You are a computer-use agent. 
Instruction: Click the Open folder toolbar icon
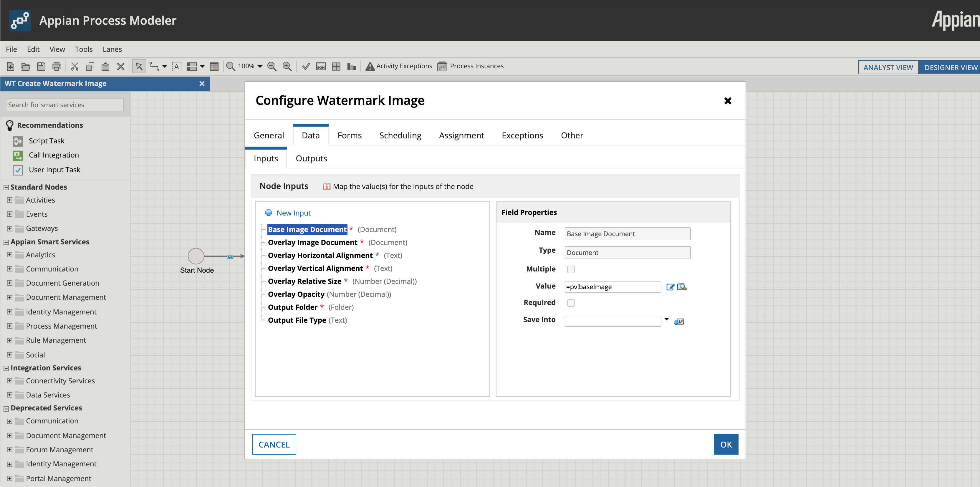pyautogui.click(x=26, y=67)
